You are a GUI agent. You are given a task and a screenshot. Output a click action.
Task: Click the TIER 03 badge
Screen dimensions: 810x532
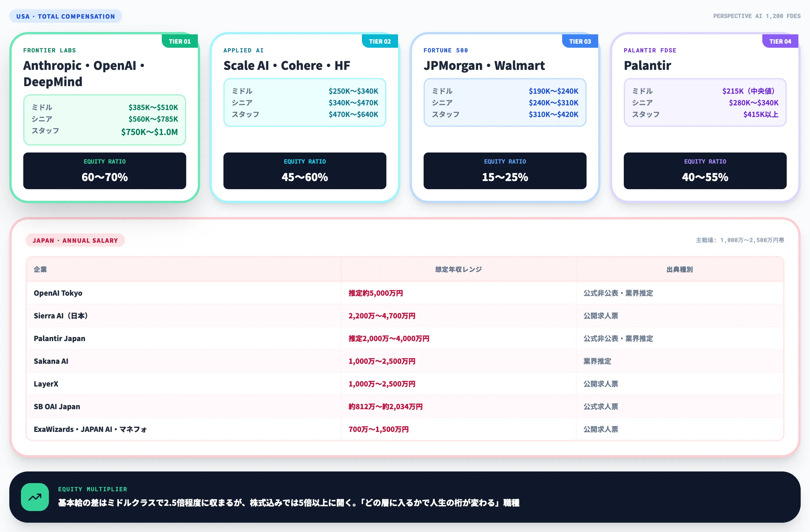(580, 41)
